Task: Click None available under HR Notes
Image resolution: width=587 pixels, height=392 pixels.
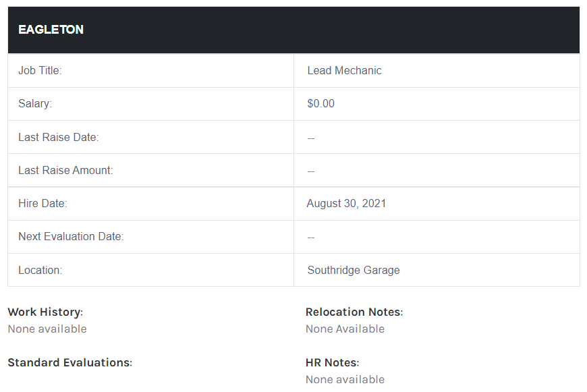Action: click(345, 380)
